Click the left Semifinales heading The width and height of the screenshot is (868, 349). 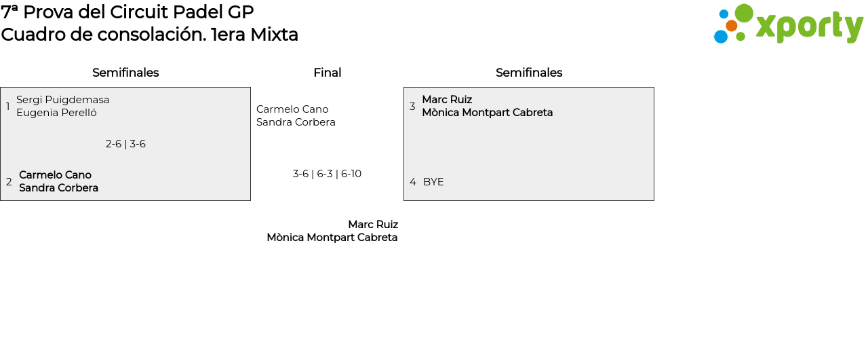click(x=125, y=73)
